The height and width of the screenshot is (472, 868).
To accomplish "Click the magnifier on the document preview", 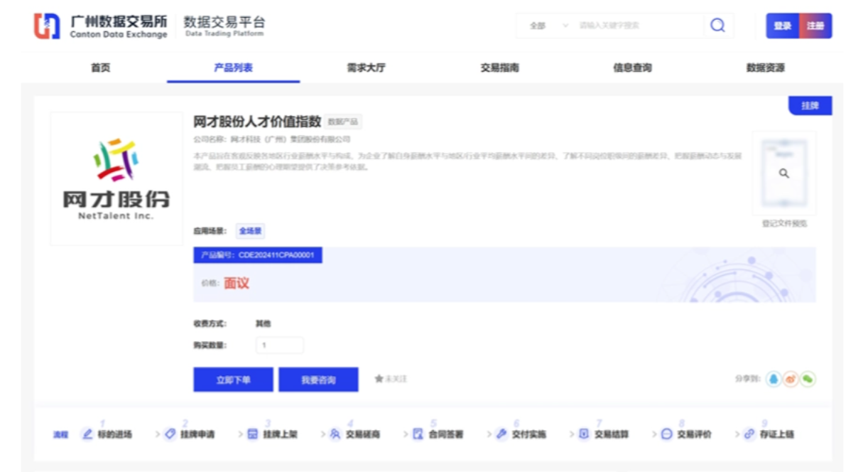I will coord(783,173).
